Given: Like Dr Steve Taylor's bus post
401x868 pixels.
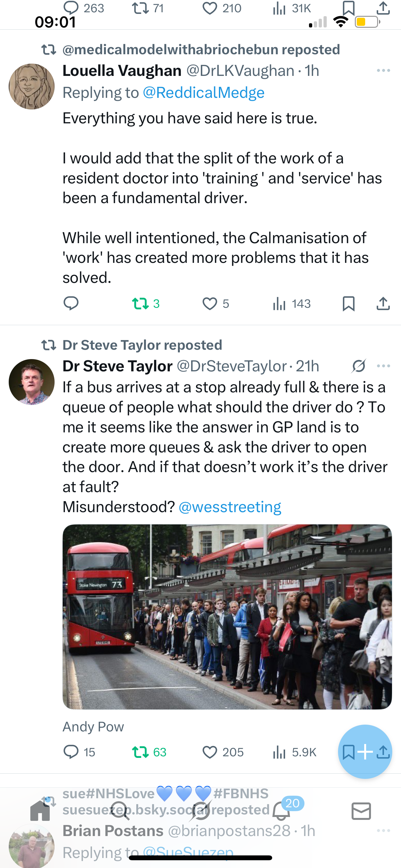Looking at the screenshot, I should (210, 752).
